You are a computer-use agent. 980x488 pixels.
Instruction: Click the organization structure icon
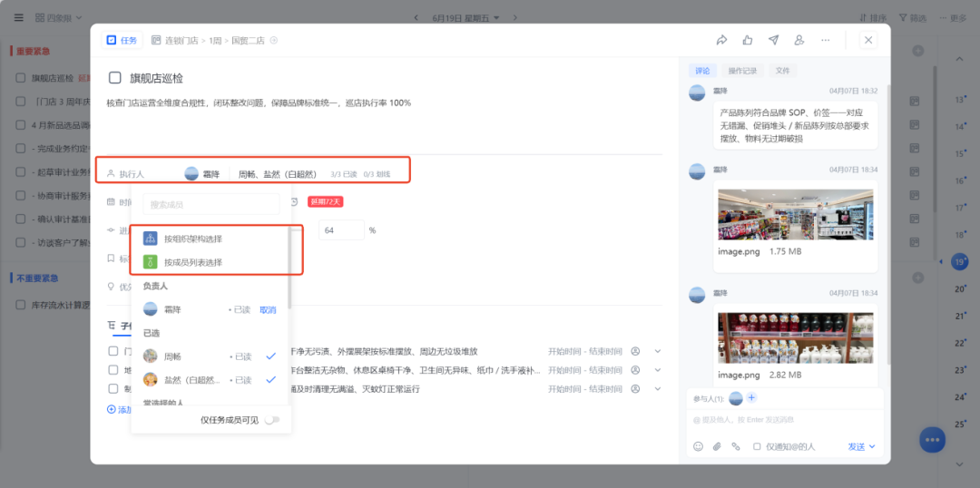pyautogui.click(x=150, y=239)
